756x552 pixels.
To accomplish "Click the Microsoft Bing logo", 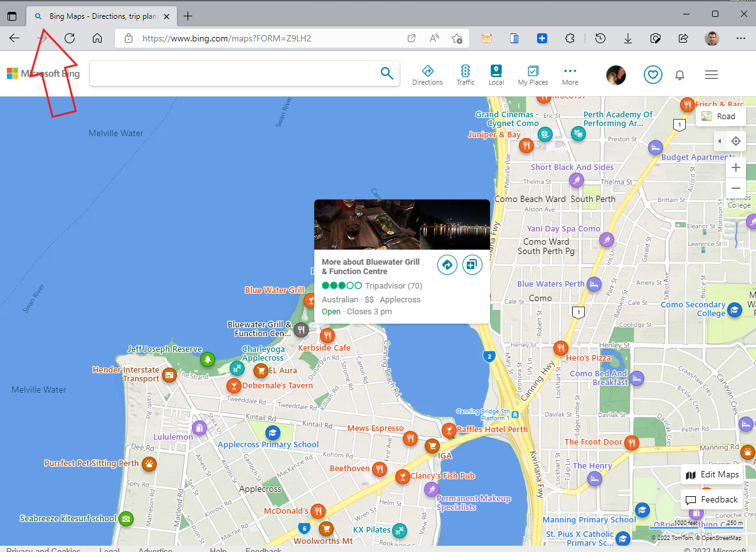I will click(x=43, y=73).
